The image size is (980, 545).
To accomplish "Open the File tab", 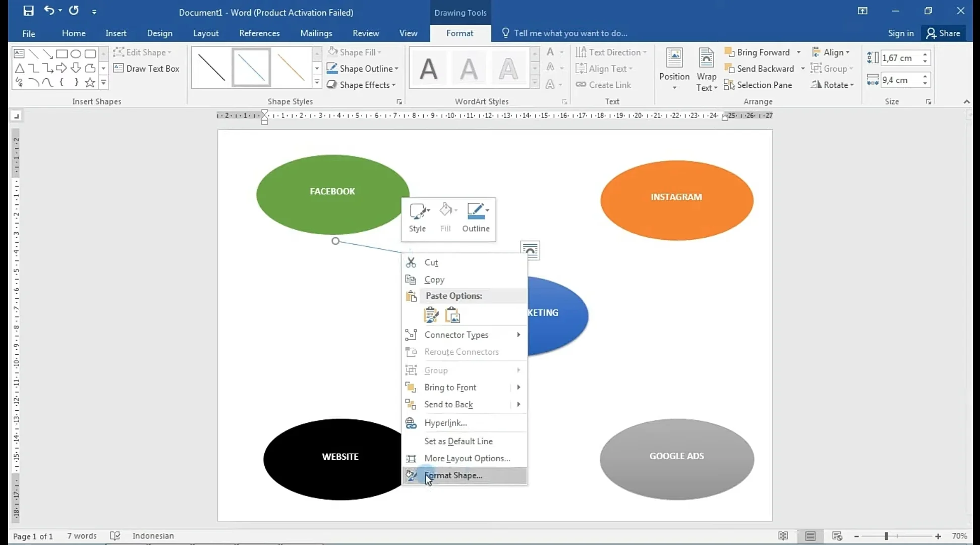I will (x=29, y=33).
